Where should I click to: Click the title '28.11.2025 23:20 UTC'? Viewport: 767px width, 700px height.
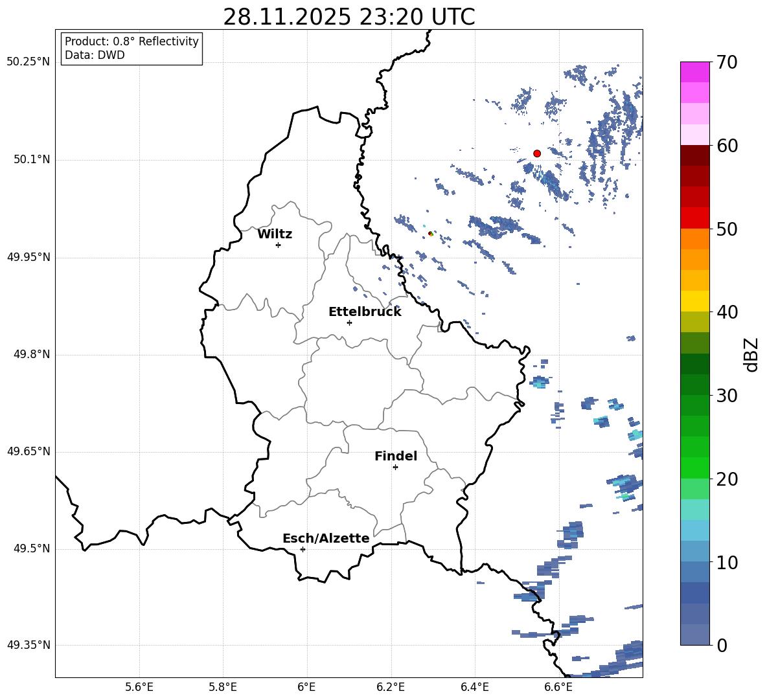(x=349, y=17)
